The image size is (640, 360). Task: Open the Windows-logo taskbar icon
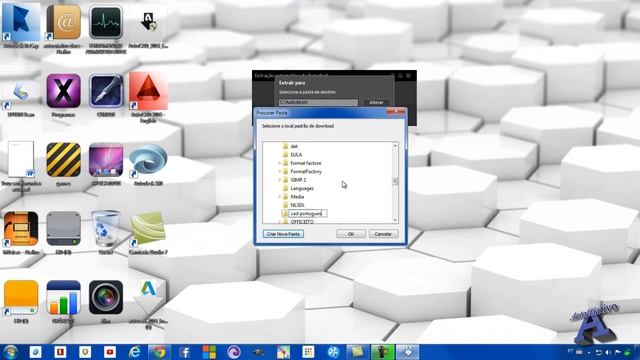pyautogui.click(x=209, y=352)
